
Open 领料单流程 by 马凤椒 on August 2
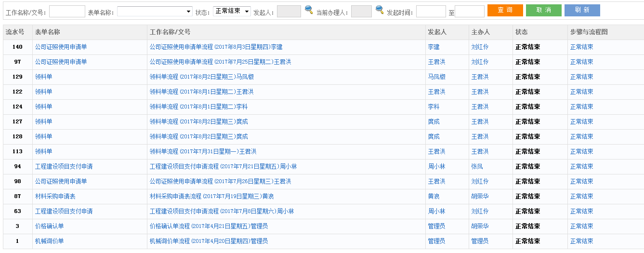[x=201, y=77]
